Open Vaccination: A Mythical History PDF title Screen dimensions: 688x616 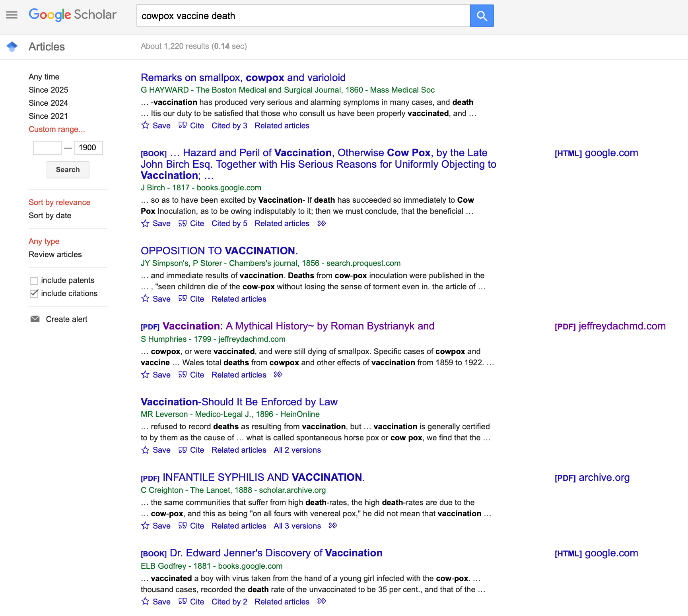point(298,326)
